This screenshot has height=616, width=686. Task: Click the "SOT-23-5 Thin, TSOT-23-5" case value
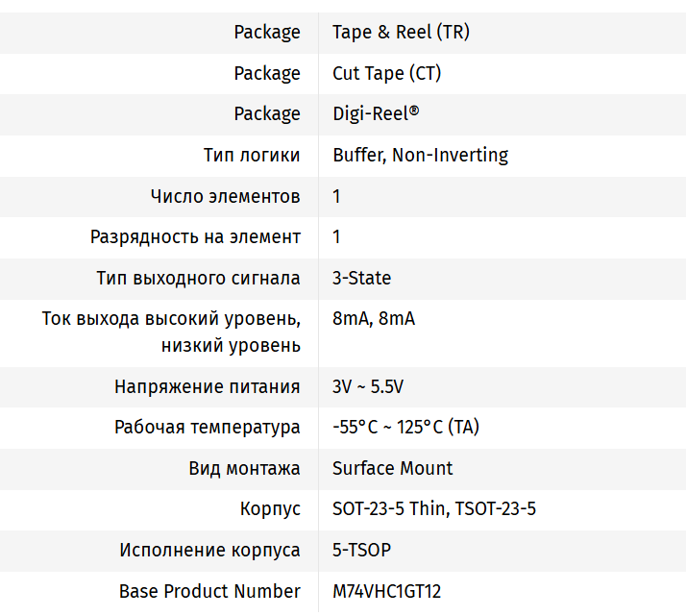tap(434, 509)
